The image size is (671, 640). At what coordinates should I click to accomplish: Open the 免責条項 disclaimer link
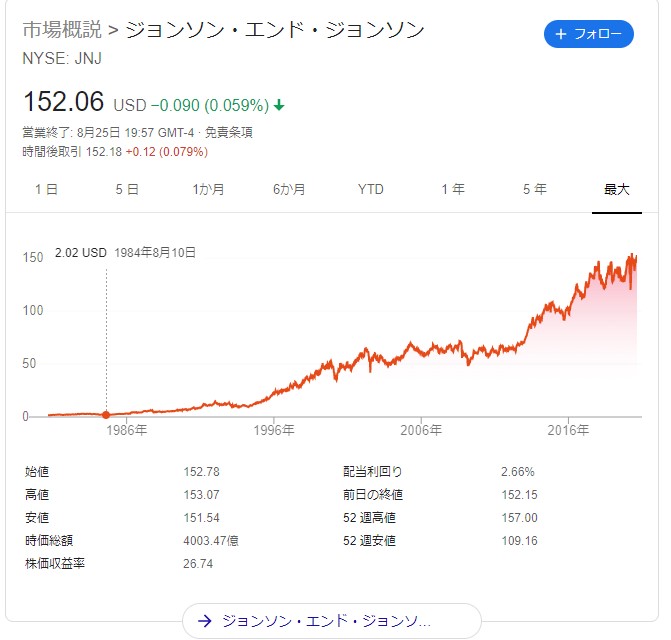point(229,132)
